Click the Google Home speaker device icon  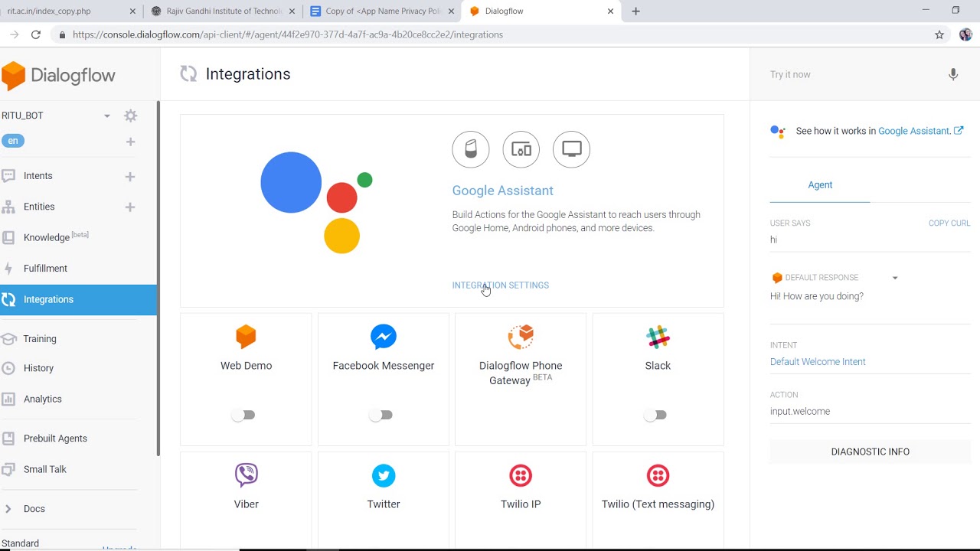pos(471,149)
